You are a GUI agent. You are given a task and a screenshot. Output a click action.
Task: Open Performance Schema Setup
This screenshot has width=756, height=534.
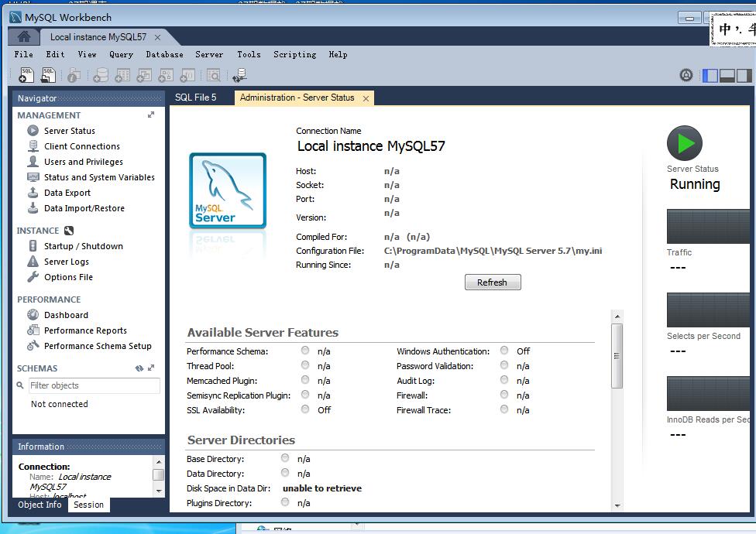point(98,346)
